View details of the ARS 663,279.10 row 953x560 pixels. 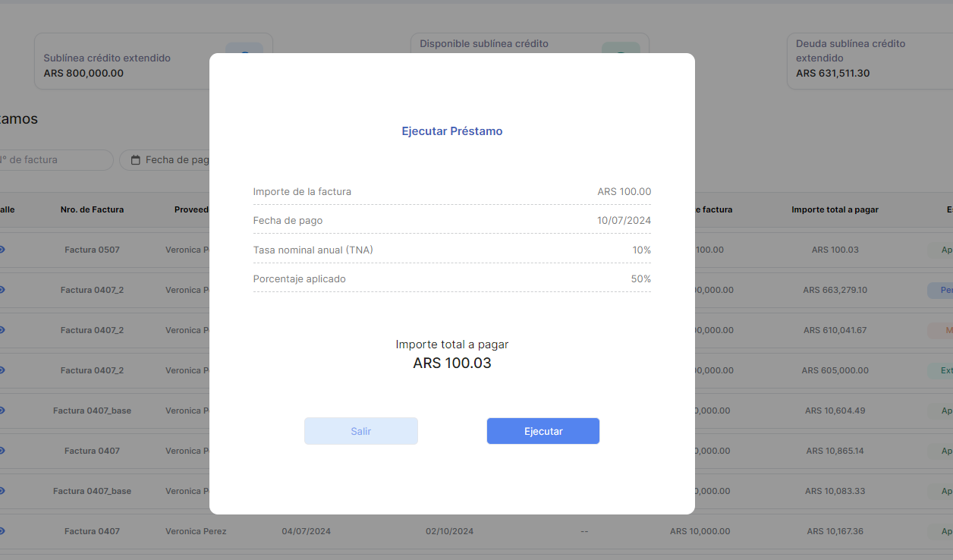(2, 290)
